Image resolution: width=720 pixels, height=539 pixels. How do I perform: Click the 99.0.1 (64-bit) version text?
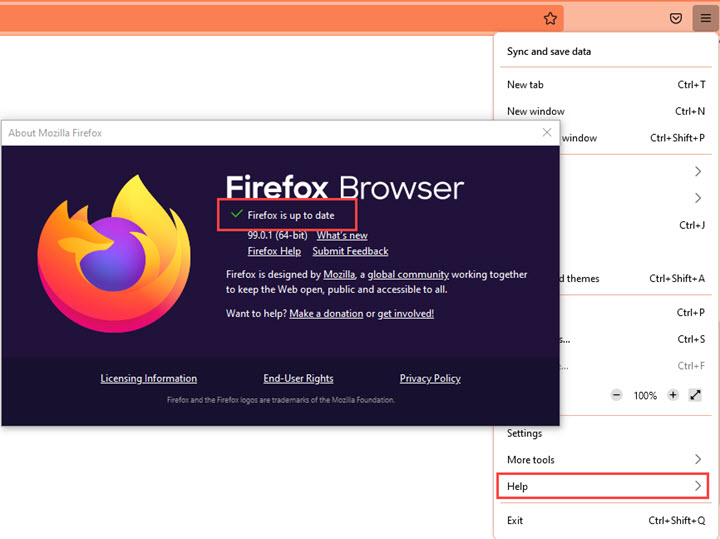pyautogui.click(x=277, y=235)
